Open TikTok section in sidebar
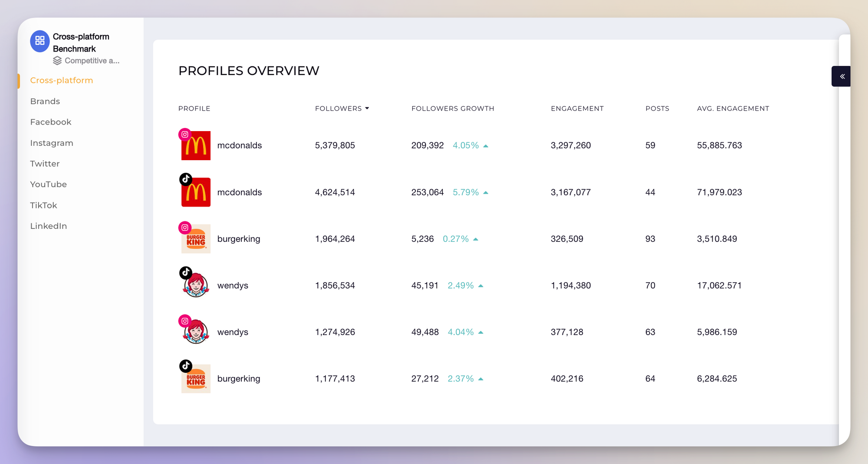The width and height of the screenshot is (868, 464). (43, 205)
